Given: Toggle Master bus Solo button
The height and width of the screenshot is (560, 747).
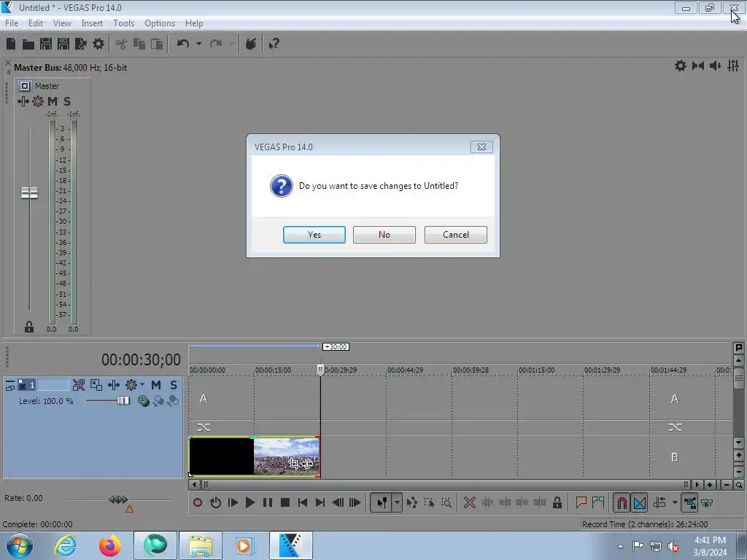Looking at the screenshot, I should coord(67,101).
